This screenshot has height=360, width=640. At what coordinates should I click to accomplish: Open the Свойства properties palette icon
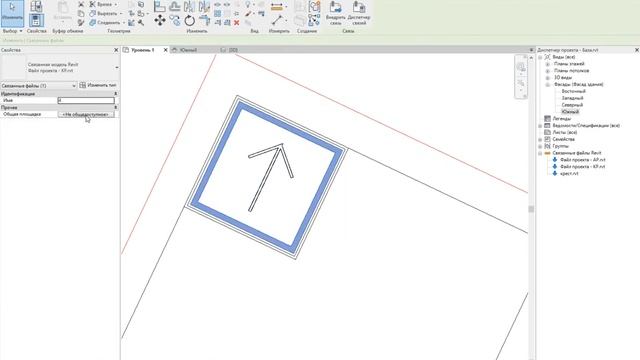[x=36, y=20]
